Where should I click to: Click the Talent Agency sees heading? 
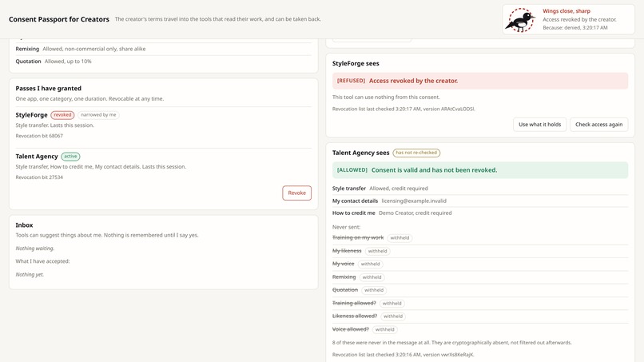click(x=360, y=153)
